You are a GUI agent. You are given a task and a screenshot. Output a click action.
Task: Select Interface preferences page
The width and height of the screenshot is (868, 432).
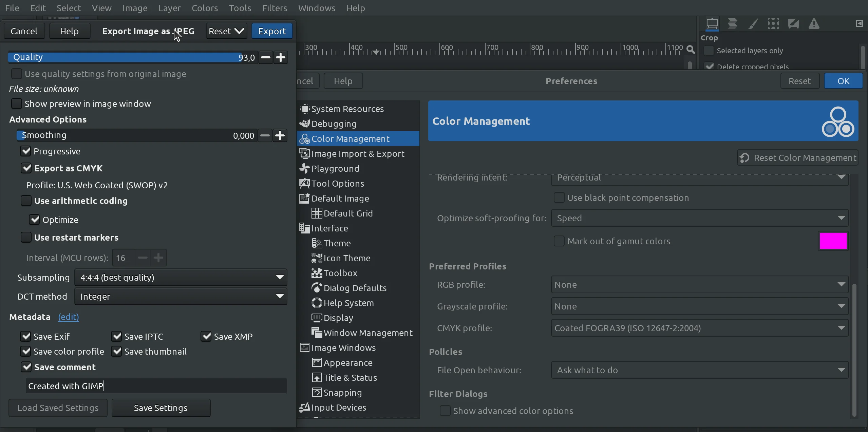(358, 228)
